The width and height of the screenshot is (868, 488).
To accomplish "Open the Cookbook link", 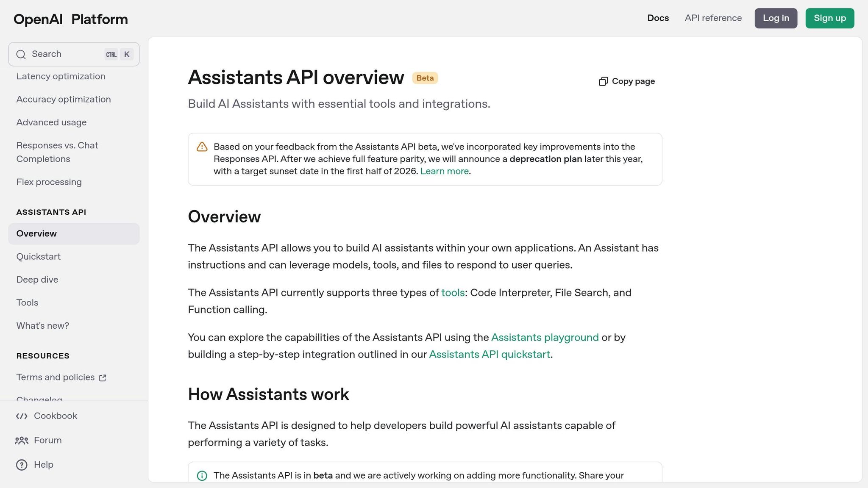I will (x=56, y=416).
